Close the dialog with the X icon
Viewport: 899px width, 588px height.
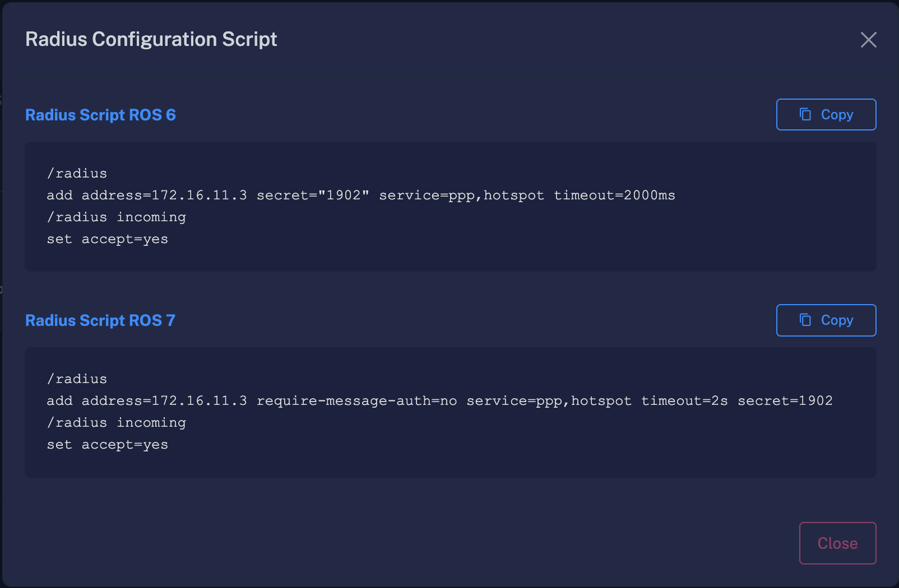point(868,40)
